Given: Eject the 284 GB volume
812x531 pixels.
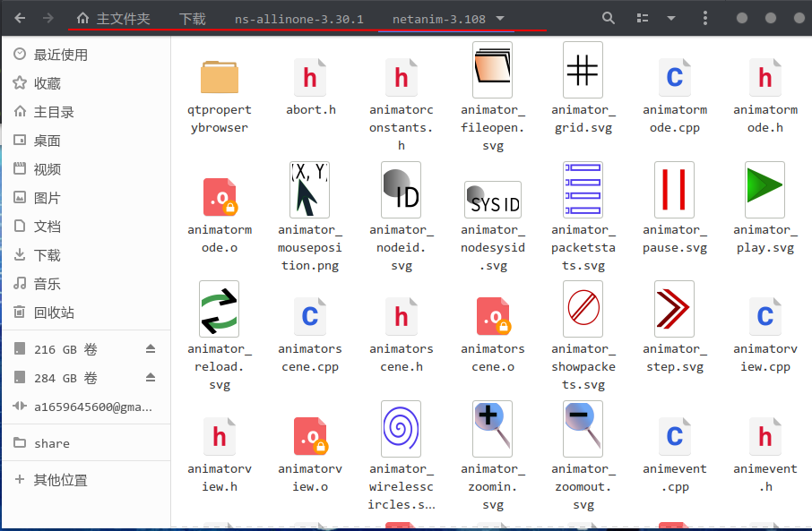Looking at the screenshot, I should pos(151,378).
